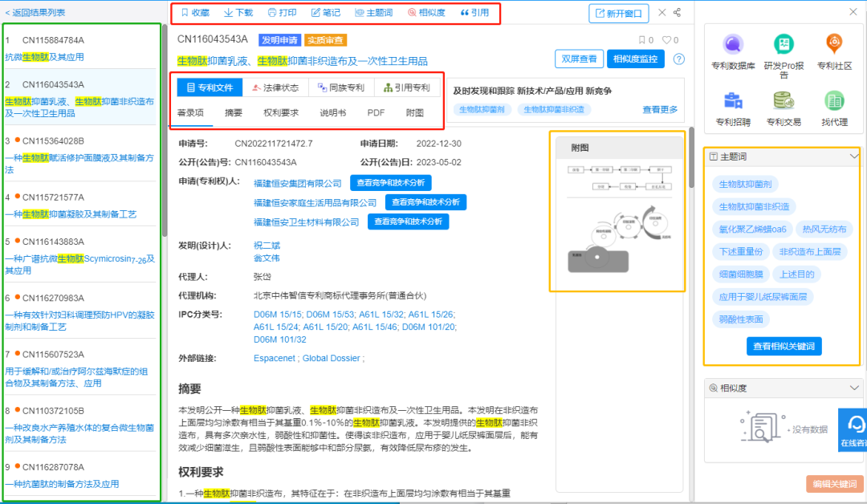Click the 引用 quote toolbar item
Screen dimensions: 867x504
coord(474,13)
